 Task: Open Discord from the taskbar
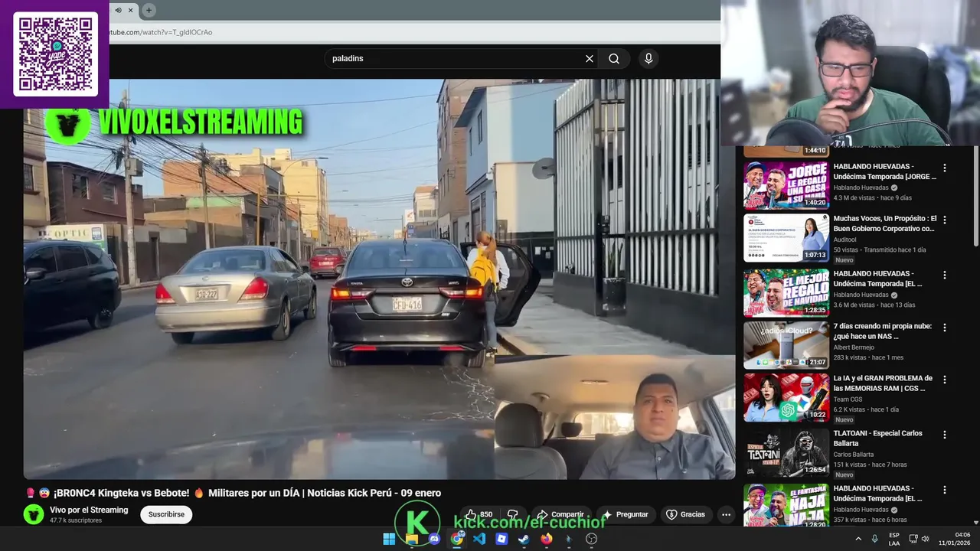tap(434, 539)
